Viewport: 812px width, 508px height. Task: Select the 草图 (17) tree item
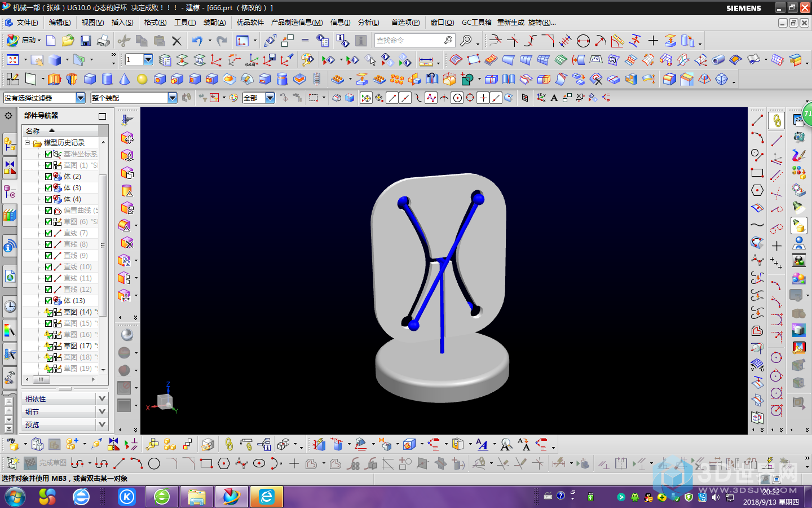point(78,346)
